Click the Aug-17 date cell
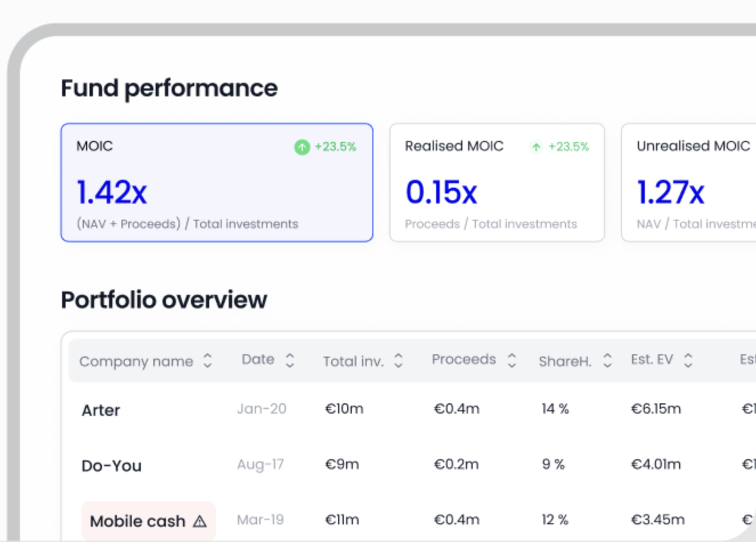Screen dimensions: 756x542 click(x=260, y=464)
